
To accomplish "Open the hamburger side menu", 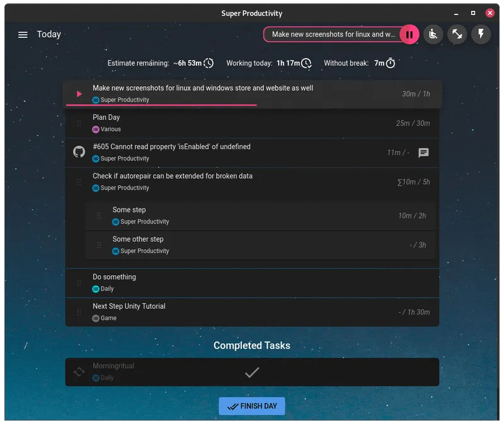I will click(x=23, y=35).
